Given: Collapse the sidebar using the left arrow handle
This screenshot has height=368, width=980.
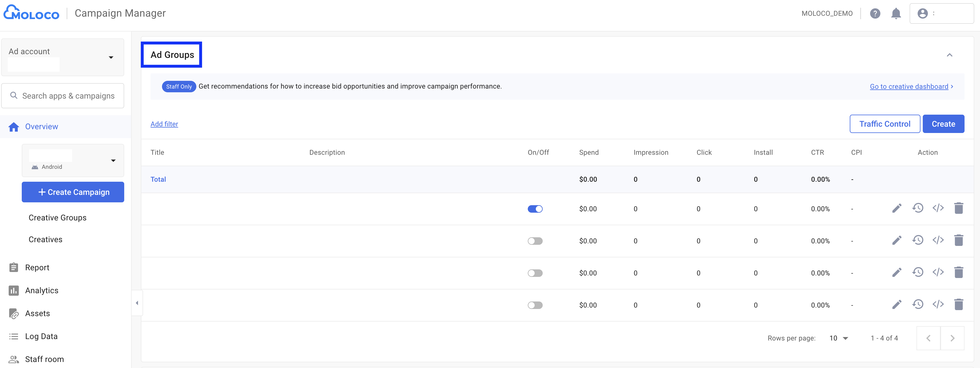Looking at the screenshot, I should pyautogui.click(x=137, y=303).
